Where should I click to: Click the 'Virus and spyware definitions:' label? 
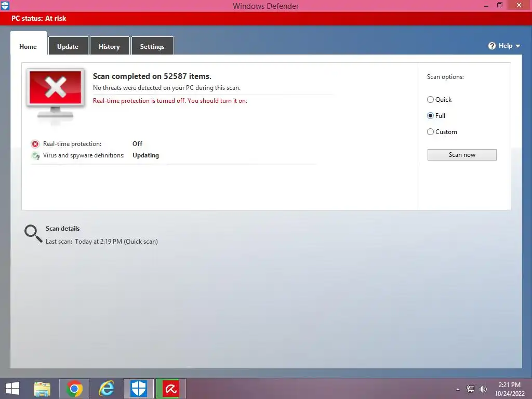pyautogui.click(x=84, y=155)
